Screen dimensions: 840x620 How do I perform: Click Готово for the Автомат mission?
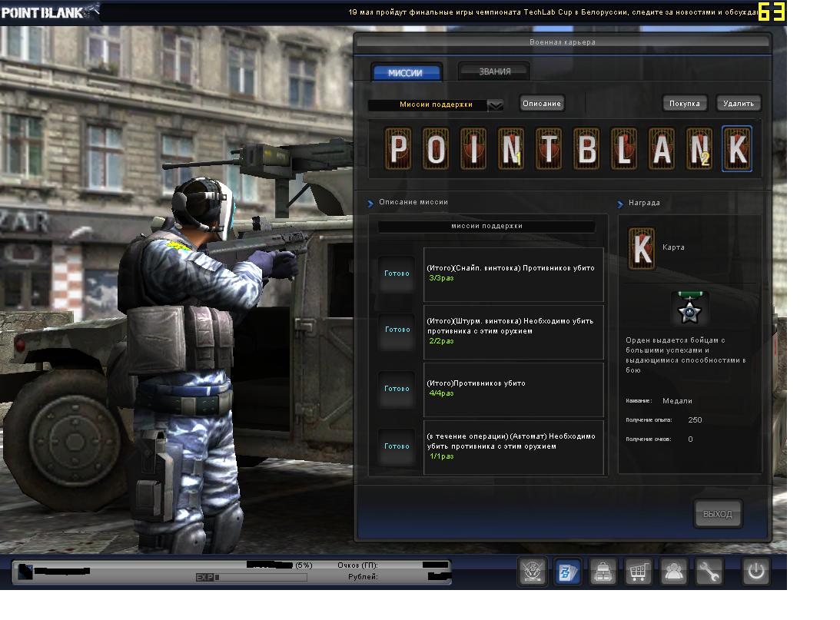[397, 446]
